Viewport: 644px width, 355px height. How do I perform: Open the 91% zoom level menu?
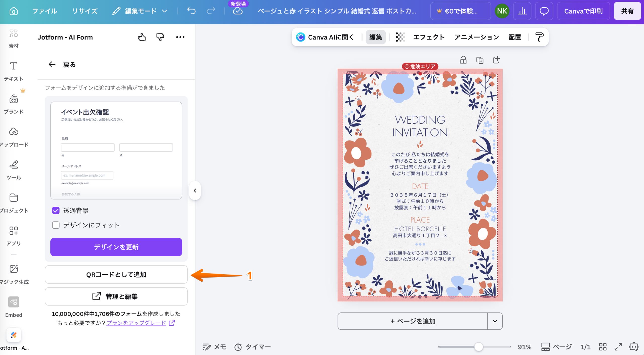click(x=525, y=347)
